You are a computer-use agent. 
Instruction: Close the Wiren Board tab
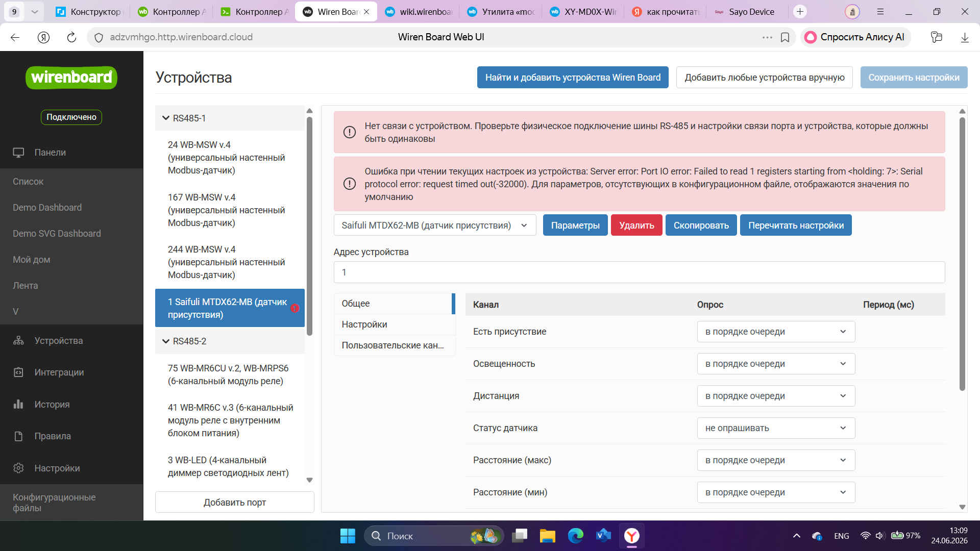pos(366,12)
